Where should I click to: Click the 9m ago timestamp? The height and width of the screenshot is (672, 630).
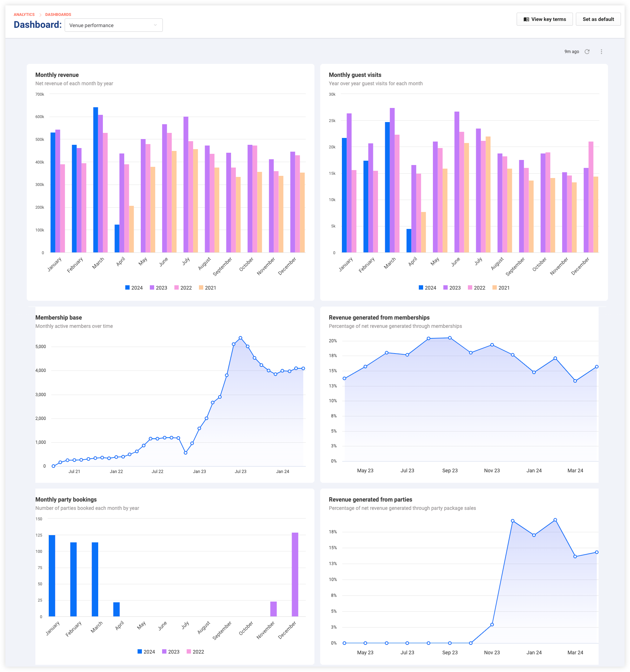(572, 52)
